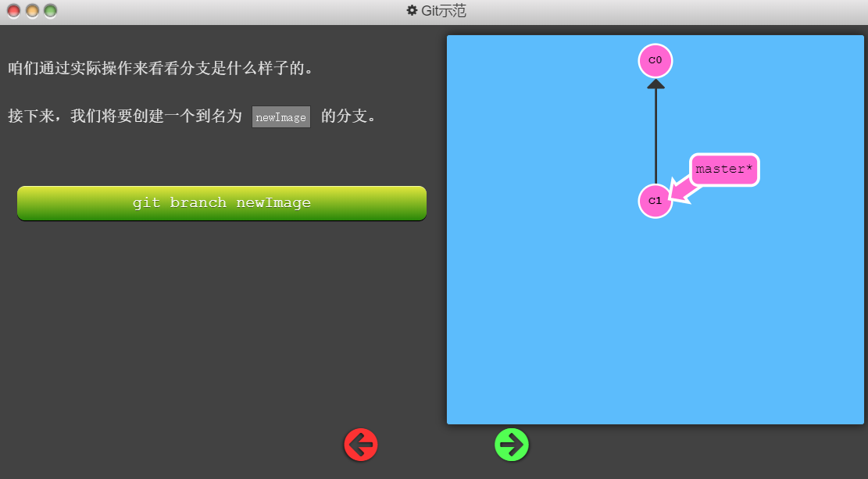Viewport: 868px width, 479px height.
Task: Click the pink arrow pointing at C1
Action: tap(682, 191)
